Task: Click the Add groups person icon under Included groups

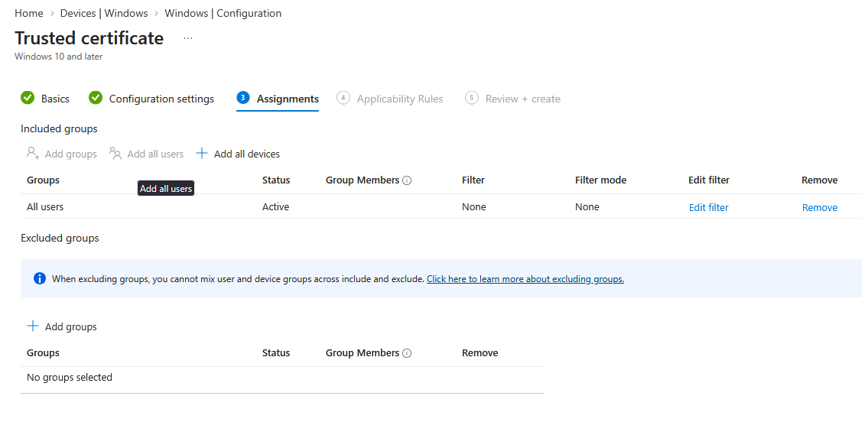Action: (x=33, y=153)
